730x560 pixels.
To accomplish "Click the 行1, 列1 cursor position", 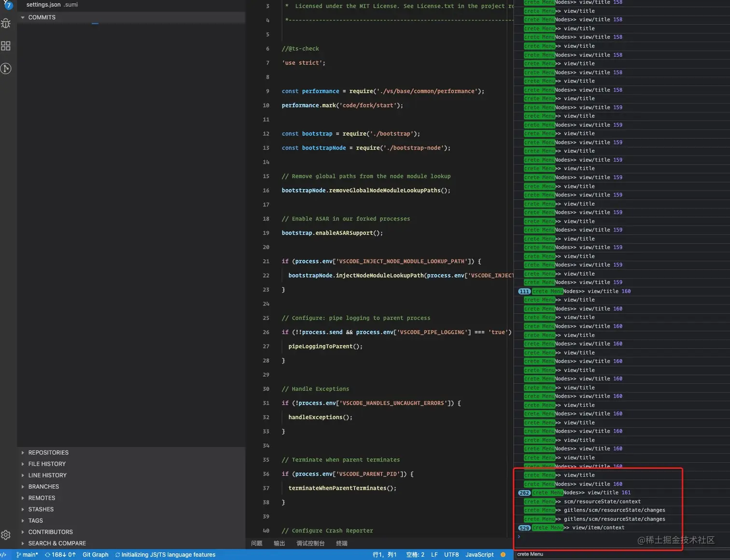I will pyautogui.click(x=384, y=555).
